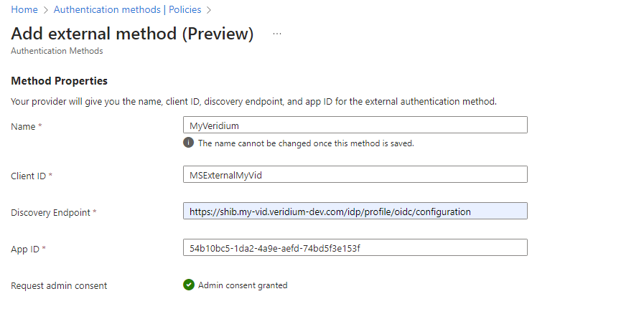Click the 'Client ID *' label
Viewport: 644px width, 309px height.
(x=32, y=176)
